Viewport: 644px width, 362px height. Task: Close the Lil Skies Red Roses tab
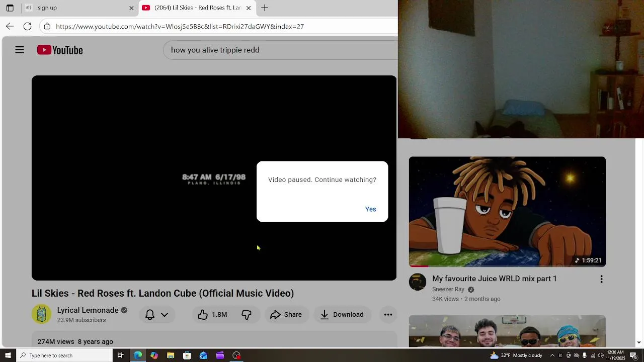[248, 8]
